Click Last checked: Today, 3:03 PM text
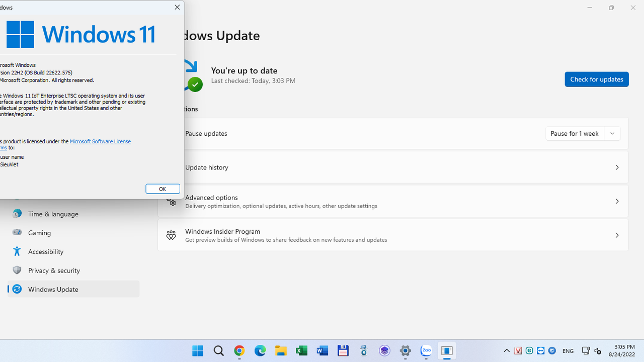The width and height of the screenshot is (644, 362). [253, 81]
